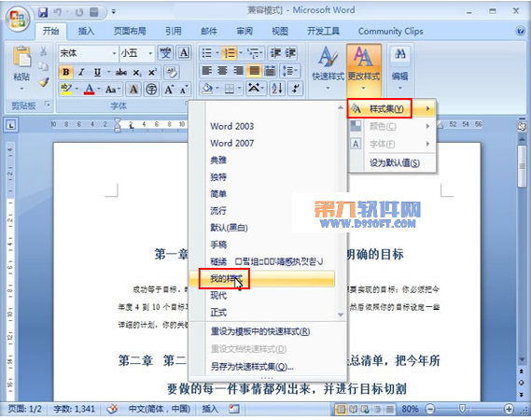The height and width of the screenshot is (420, 531).
Task: Click the Sort A-Z icon
Action: coord(277,89)
